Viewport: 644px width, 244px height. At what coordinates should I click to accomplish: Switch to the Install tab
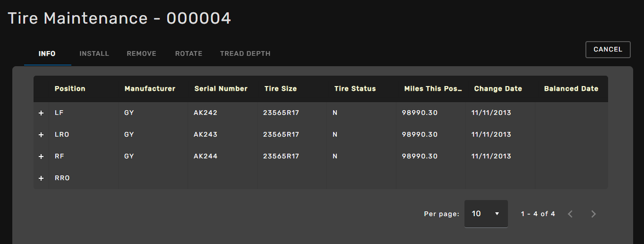(x=94, y=53)
